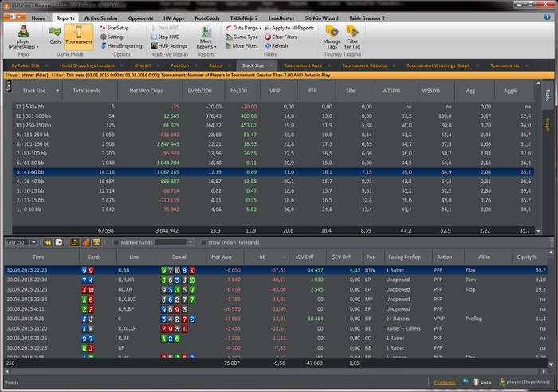This screenshot has height=392, width=558.
Task: Switch to the Graph side tab
Action: click(548, 124)
